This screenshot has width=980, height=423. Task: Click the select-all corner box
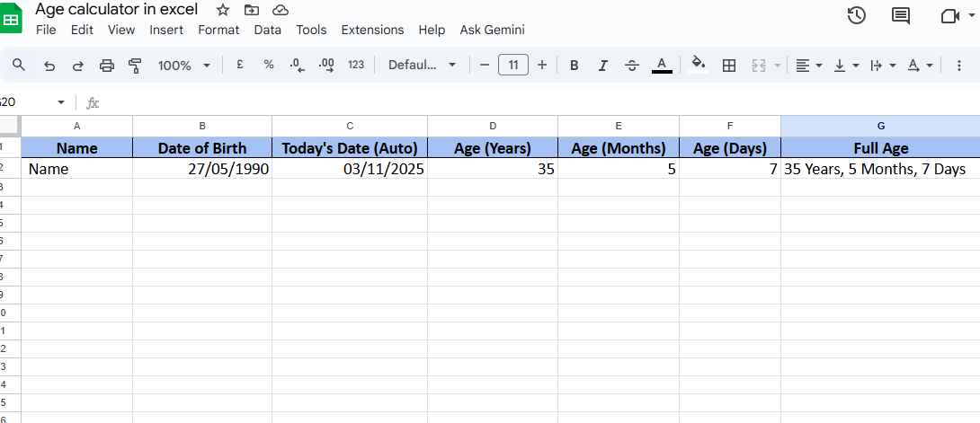[11, 126]
